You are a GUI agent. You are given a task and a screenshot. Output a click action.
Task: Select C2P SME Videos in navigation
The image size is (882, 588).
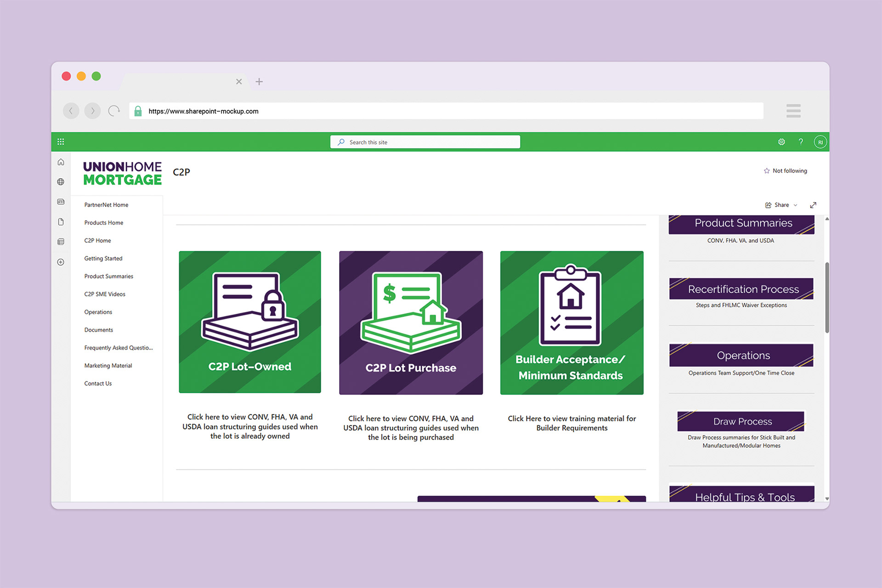tap(105, 294)
